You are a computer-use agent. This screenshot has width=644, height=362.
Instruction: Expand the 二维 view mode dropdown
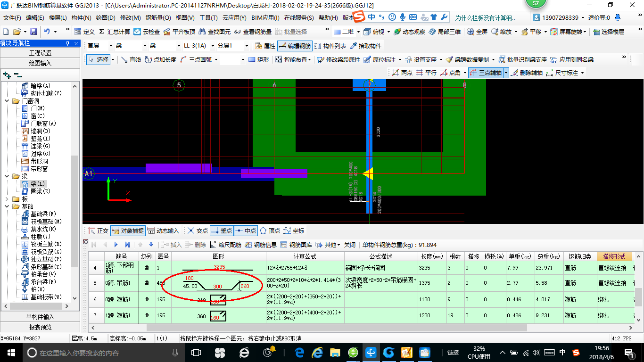tap(358, 32)
